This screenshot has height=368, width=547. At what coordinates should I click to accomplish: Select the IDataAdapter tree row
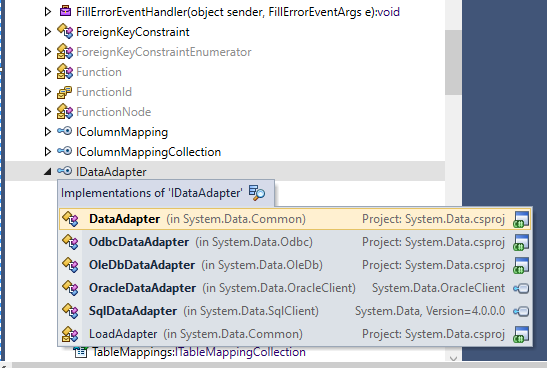pyautogui.click(x=225, y=171)
